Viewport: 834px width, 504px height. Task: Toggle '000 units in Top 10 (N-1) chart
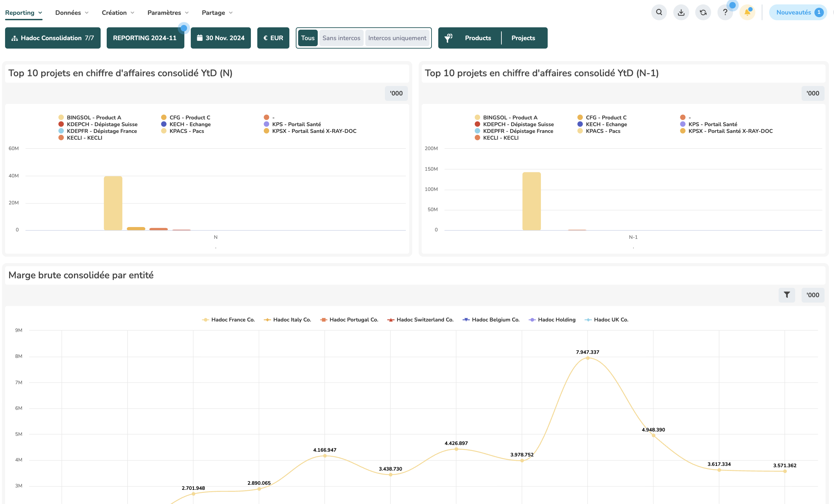click(813, 93)
